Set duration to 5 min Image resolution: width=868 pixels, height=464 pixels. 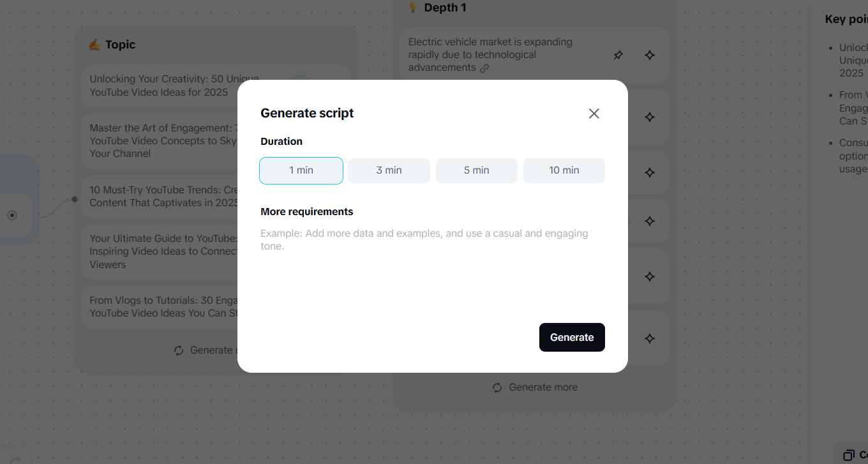(476, 170)
